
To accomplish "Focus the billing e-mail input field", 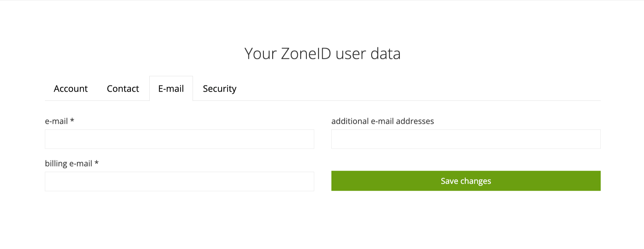I will 180,181.
